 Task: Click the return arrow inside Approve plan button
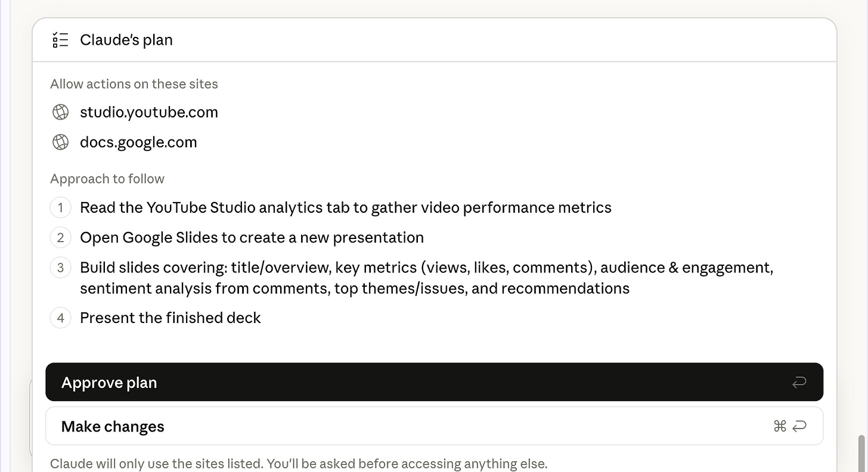799,381
